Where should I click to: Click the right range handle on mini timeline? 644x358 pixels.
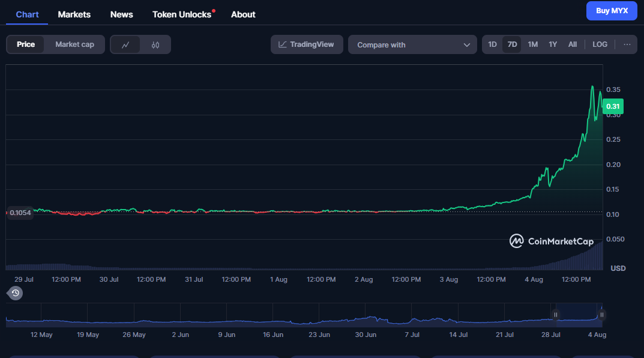point(601,314)
